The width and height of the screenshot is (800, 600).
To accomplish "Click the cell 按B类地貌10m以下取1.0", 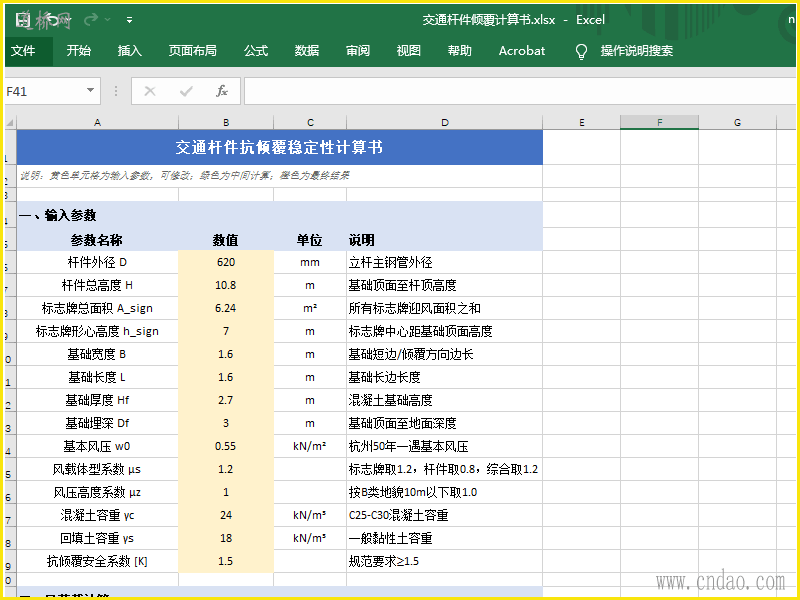I will coord(444,492).
